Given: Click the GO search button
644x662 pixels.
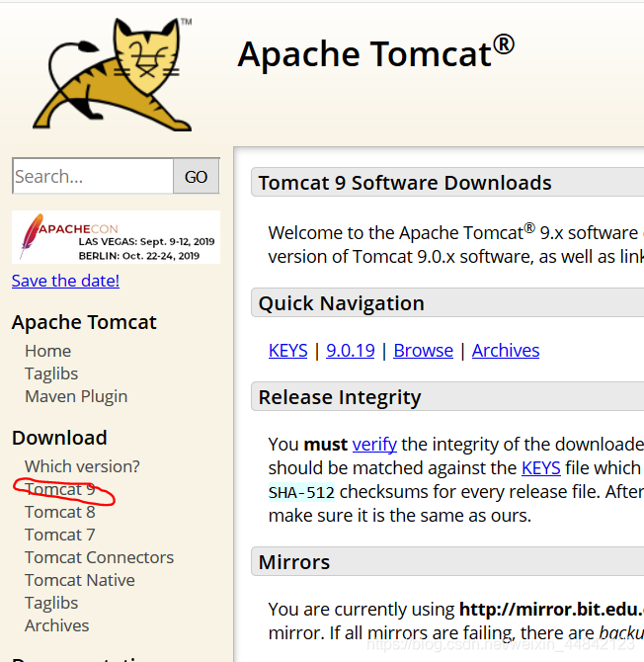Looking at the screenshot, I should pyautogui.click(x=197, y=176).
